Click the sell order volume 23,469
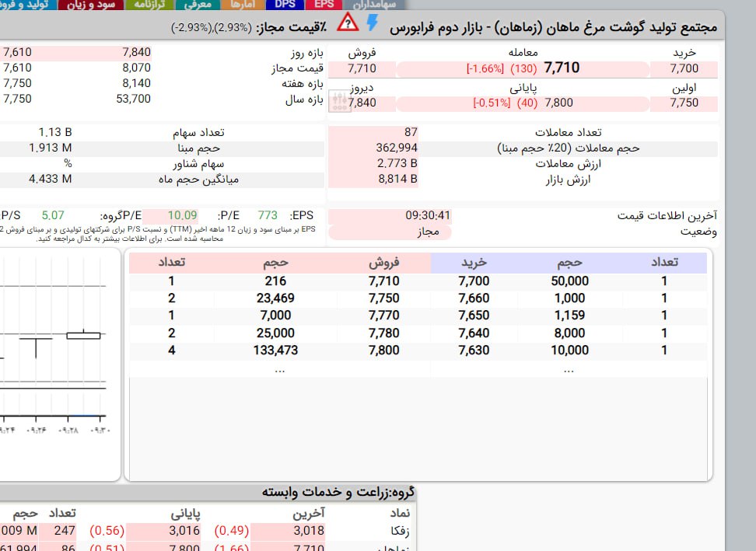Screen dimensions: 756x551 point(275,298)
